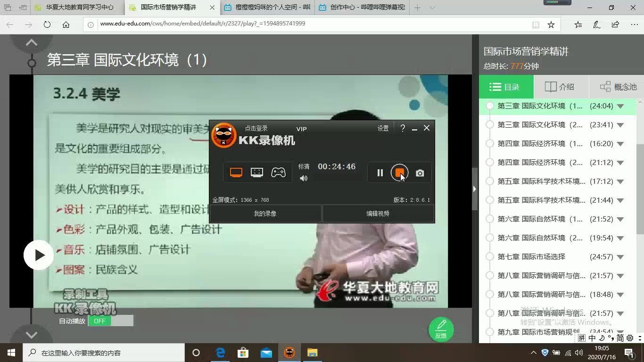The image size is (644, 362).
Task: Click the taskbar search box
Action: tap(104, 353)
